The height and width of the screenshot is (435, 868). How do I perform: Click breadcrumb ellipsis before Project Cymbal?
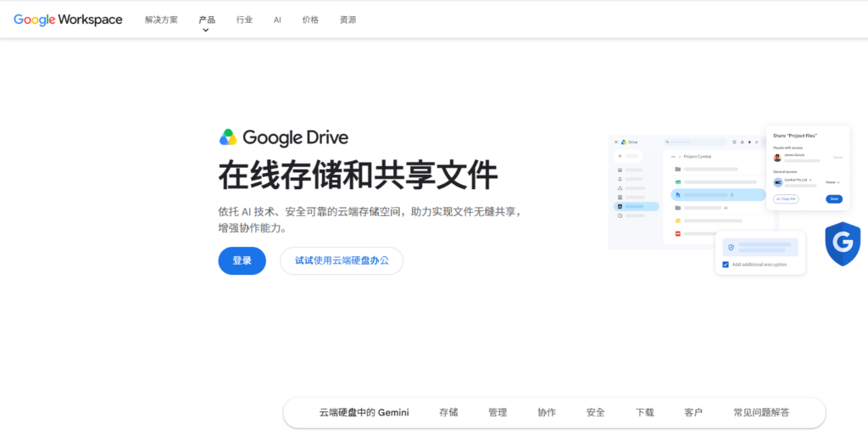pyautogui.click(x=673, y=157)
